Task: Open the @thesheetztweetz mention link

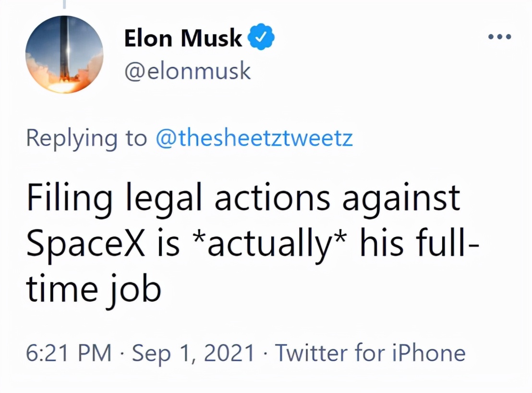Action: pyautogui.click(x=254, y=138)
